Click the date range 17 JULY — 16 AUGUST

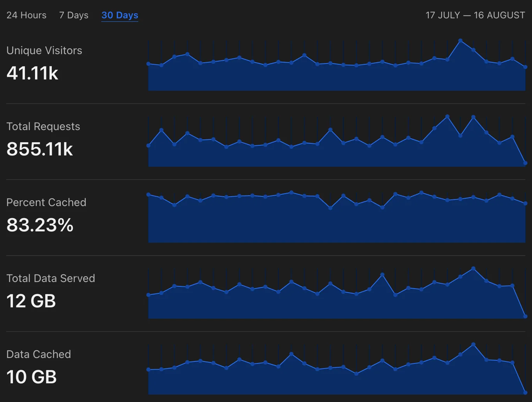[475, 15]
